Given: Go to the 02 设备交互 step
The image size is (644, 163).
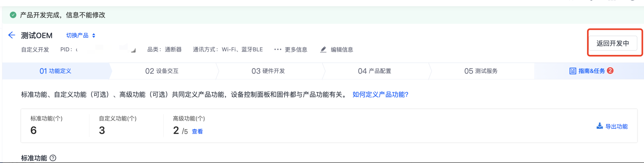Looking at the screenshot, I should click(x=162, y=71).
